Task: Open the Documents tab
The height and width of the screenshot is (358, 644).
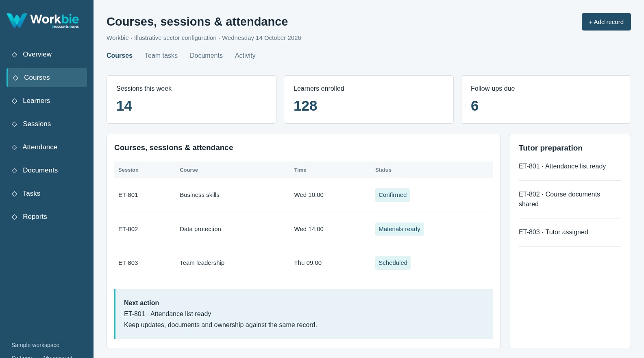Action: click(206, 56)
